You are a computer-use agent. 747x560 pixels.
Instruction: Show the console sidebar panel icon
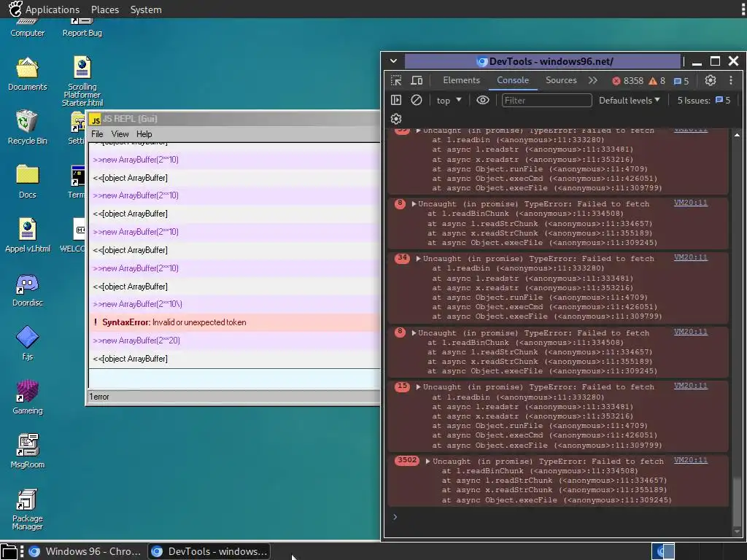point(396,100)
